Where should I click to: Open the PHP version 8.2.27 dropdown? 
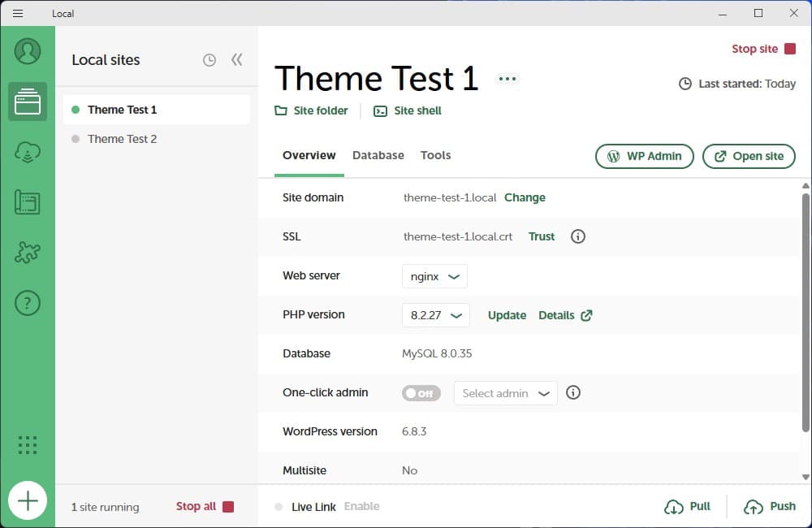click(435, 315)
